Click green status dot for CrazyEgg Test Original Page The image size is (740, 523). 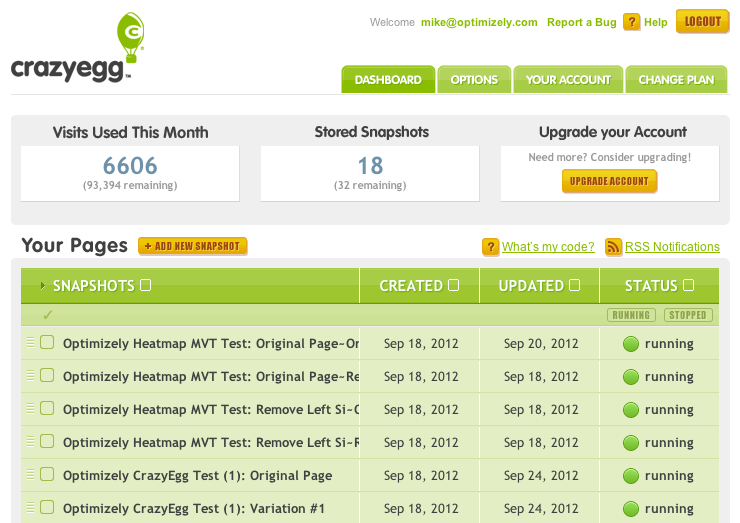tap(630, 476)
